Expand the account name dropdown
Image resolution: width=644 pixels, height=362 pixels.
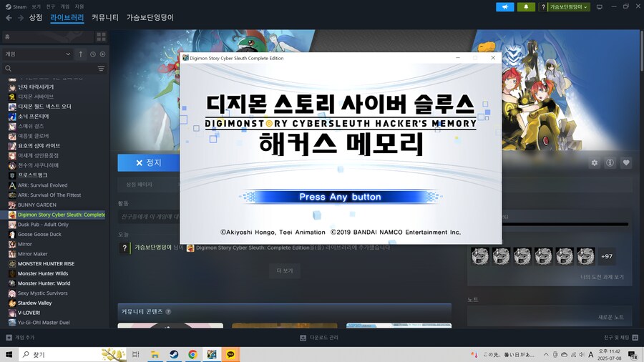click(x=569, y=7)
